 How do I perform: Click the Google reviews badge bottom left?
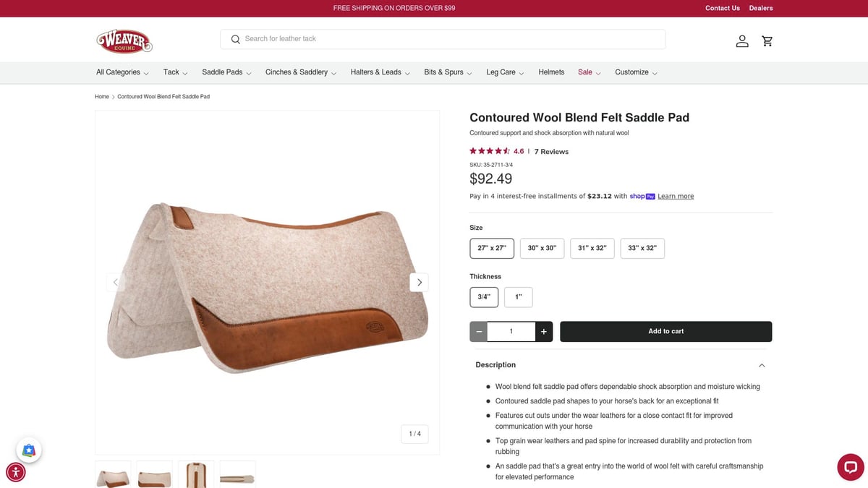tap(28, 450)
